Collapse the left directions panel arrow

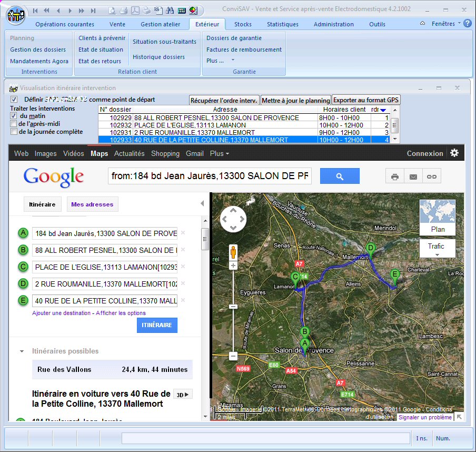click(x=202, y=203)
